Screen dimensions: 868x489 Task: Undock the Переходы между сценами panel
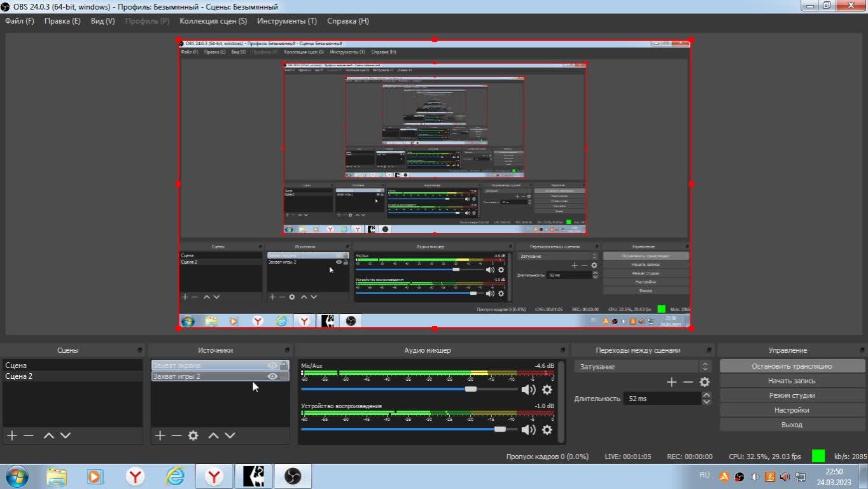coord(709,350)
